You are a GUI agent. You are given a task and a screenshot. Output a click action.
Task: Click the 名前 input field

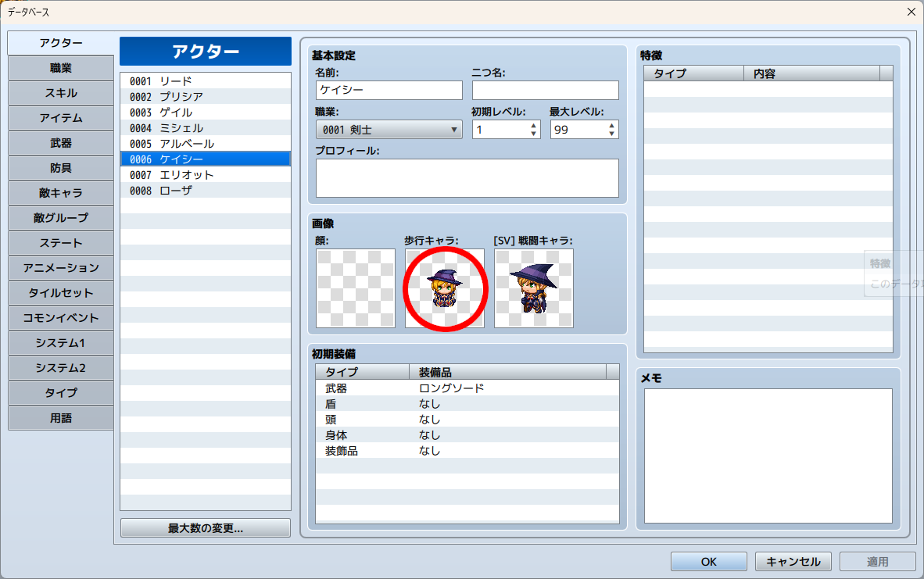pyautogui.click(x=389, y=90)
